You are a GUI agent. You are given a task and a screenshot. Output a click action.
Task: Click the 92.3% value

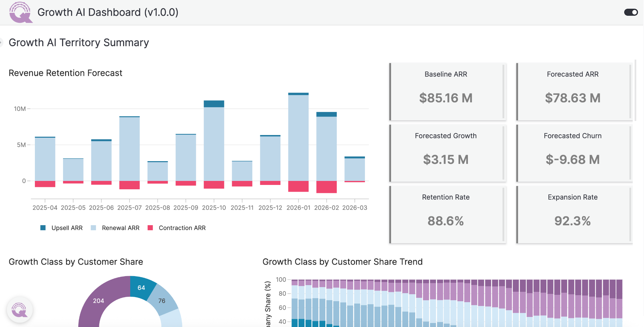tap(573, 221)
